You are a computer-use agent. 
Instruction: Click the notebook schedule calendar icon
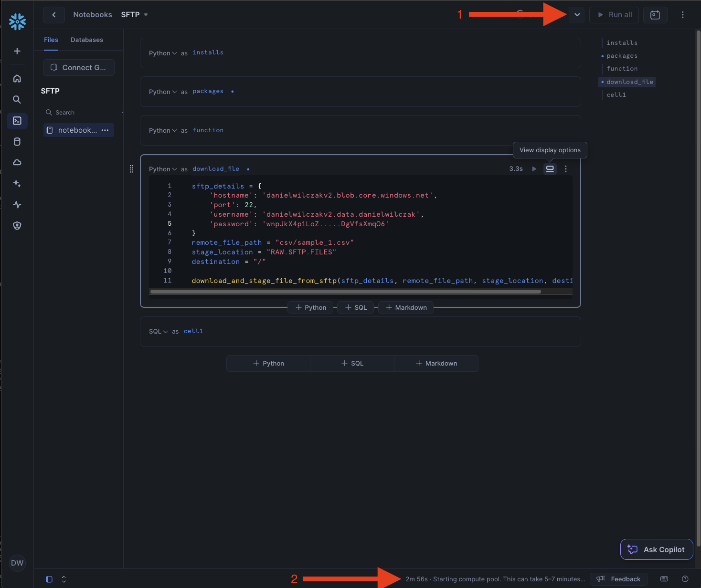pos(655,15)
